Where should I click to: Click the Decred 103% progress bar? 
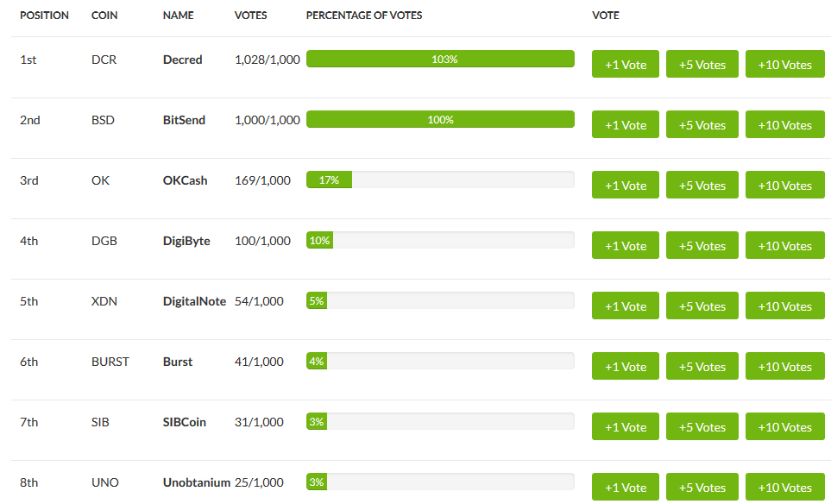point(440,59)
